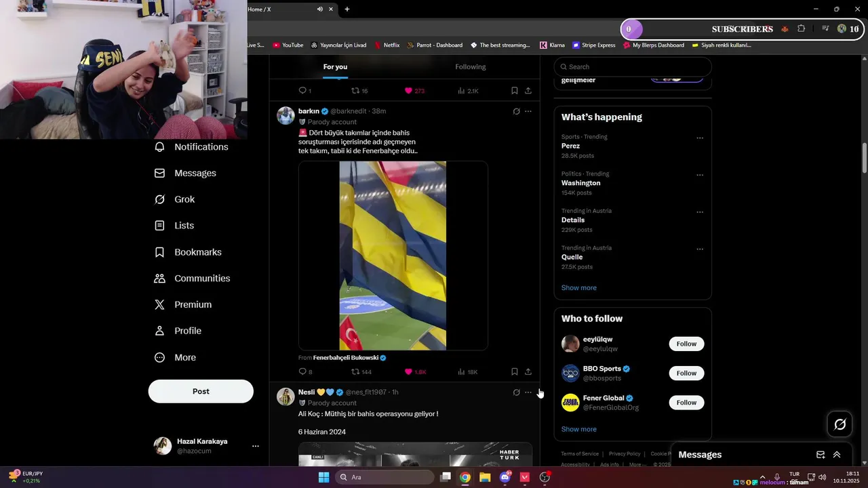868x488 pixels.
Task: Compose a new message in Messages drawer
Action: coord(821,455)
